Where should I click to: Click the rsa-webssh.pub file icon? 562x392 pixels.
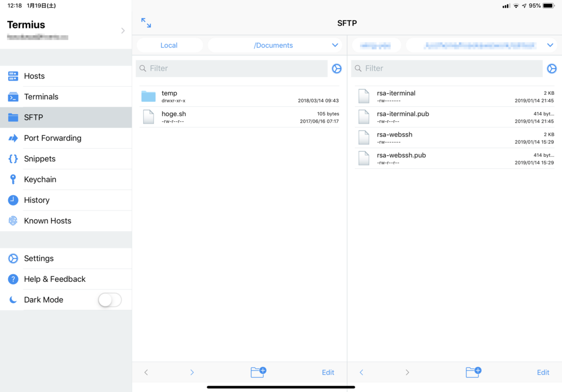(x=364, y=158)
